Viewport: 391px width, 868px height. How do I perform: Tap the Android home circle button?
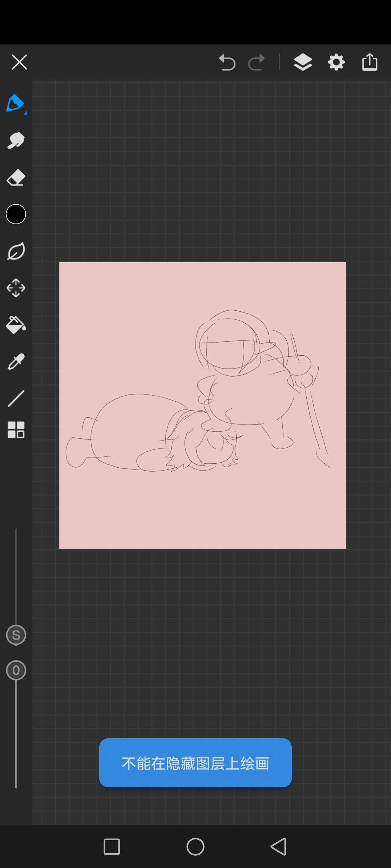pos(195,847)
